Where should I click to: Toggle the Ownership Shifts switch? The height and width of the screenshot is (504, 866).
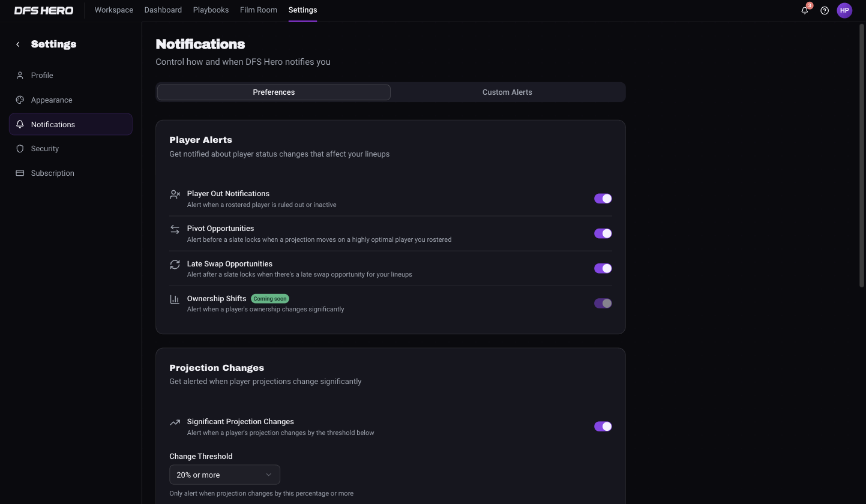point(603,304)
